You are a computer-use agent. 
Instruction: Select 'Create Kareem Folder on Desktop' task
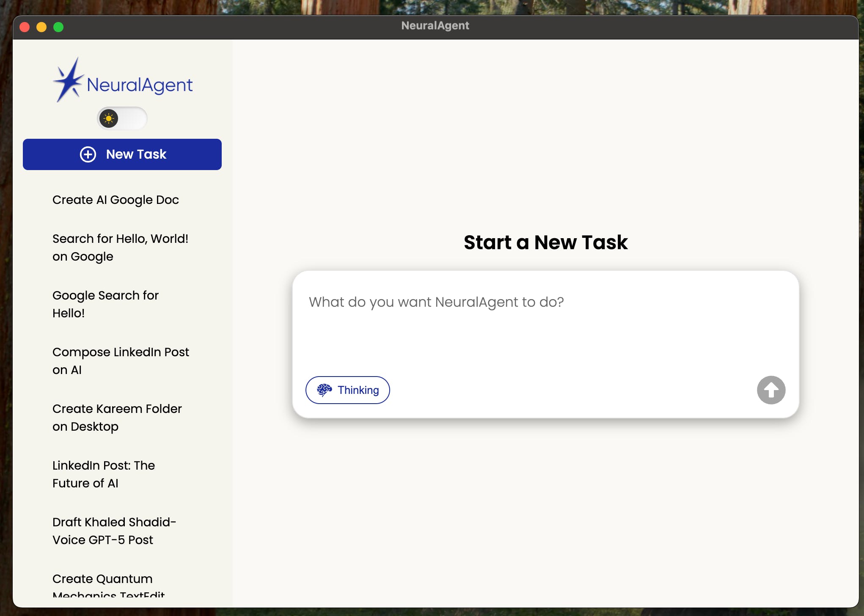[x=117, y=418]
